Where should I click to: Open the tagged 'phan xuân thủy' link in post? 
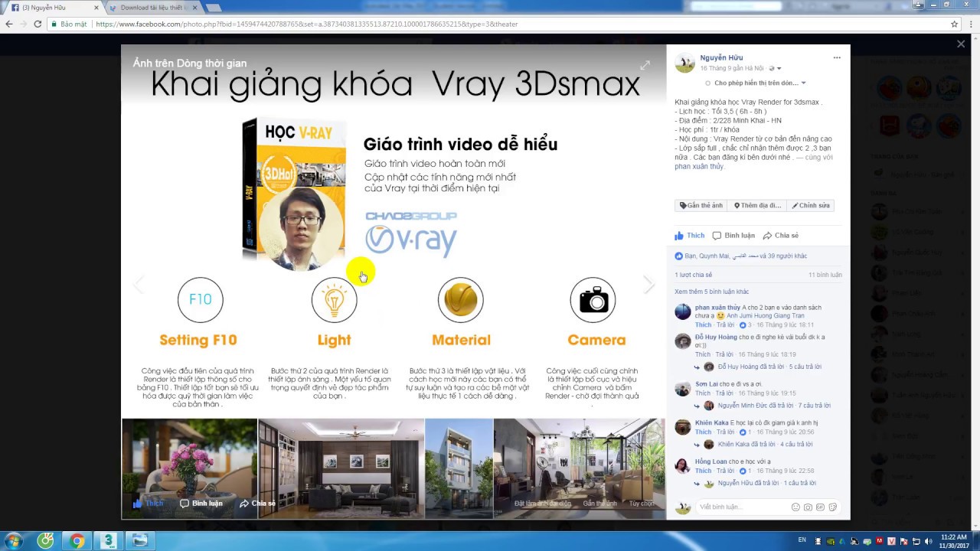pos(699,167)
